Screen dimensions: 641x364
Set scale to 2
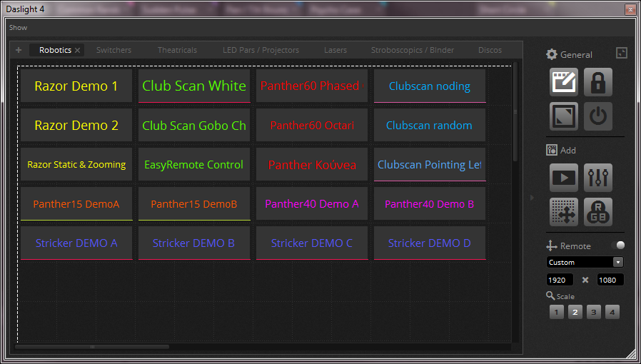pos(575,312)
